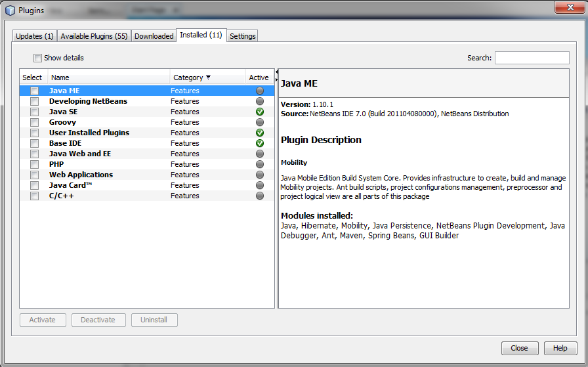Screen dimensions: 588x367
Task: Click the Activate button
Action: [x=43, y=320]
